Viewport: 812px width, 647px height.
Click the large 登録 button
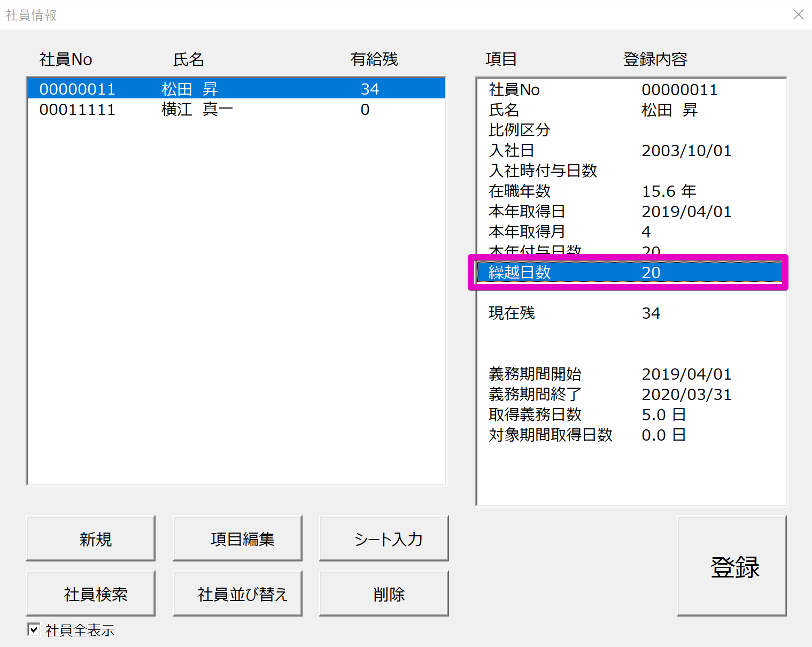[732, 566]
